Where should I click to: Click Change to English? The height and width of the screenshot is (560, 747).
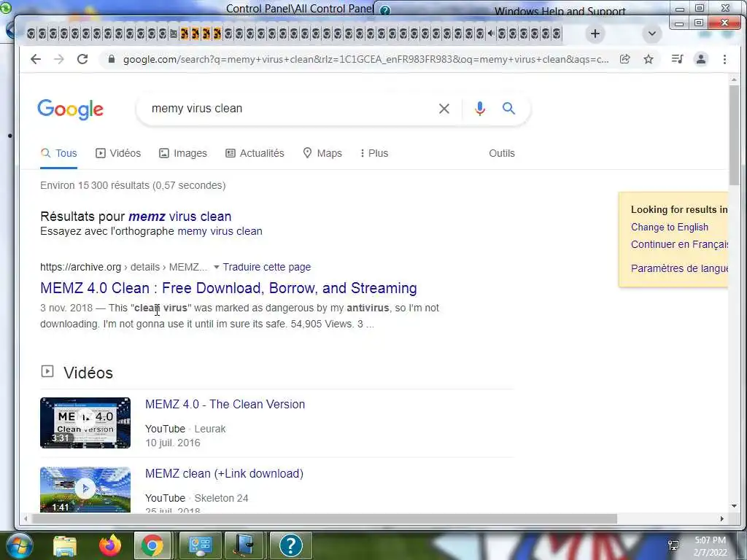670,227
